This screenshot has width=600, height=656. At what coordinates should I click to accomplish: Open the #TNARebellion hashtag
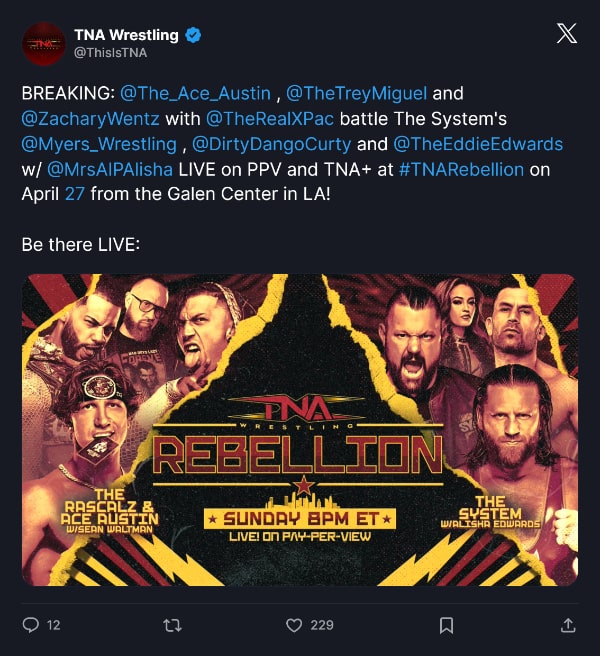(x=461, y=169)
